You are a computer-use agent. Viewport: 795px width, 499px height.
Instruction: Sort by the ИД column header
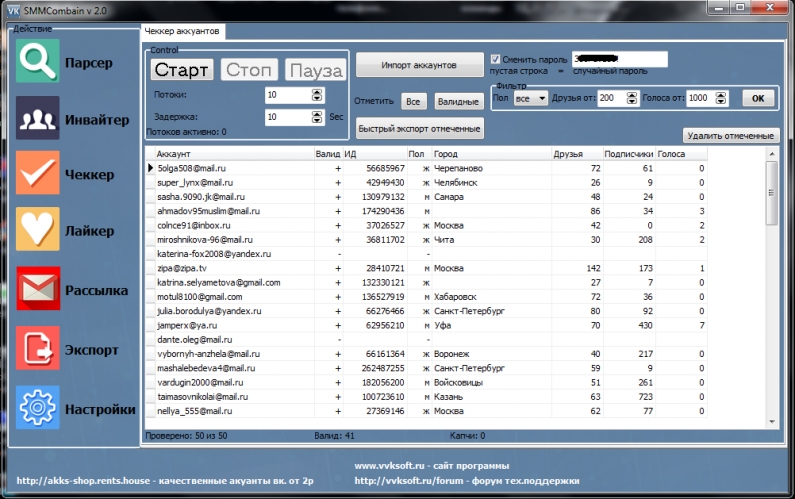pyautogui.click(x=375, y=154)
